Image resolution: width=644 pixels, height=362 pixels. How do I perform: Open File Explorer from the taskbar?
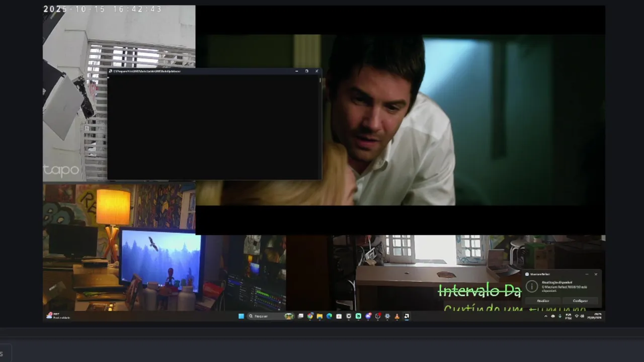[x=319, y=316]
